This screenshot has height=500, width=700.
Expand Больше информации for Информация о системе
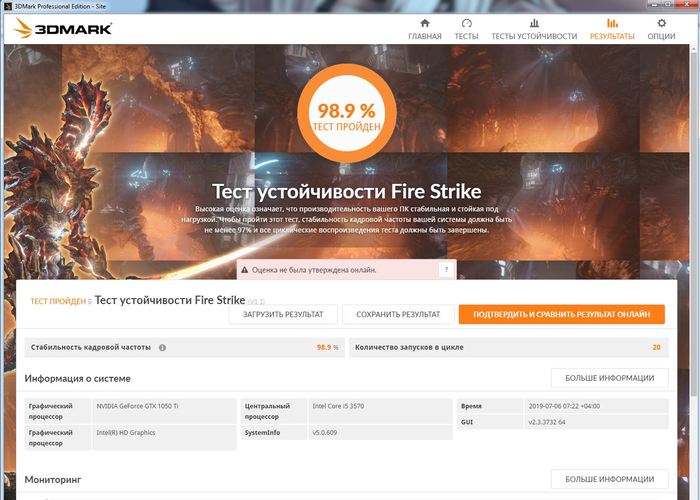pyautogui.click(x=609, y=378)
